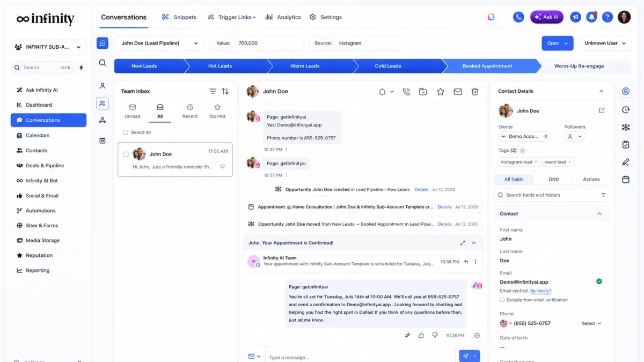Open the tasks clipboard icon in right rail
Viewport: 644px width, 362px height.
coord(626,144)
